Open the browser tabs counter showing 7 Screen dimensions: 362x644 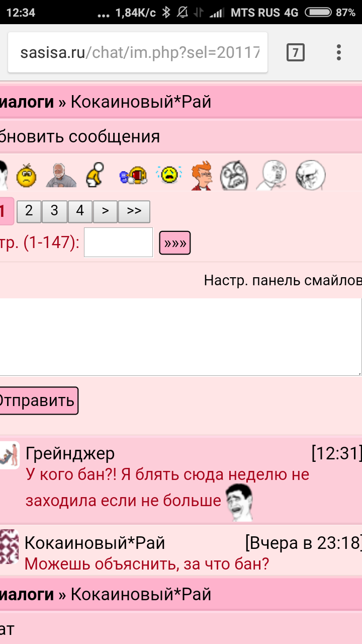pyautogui.click(x=295, y=52)
